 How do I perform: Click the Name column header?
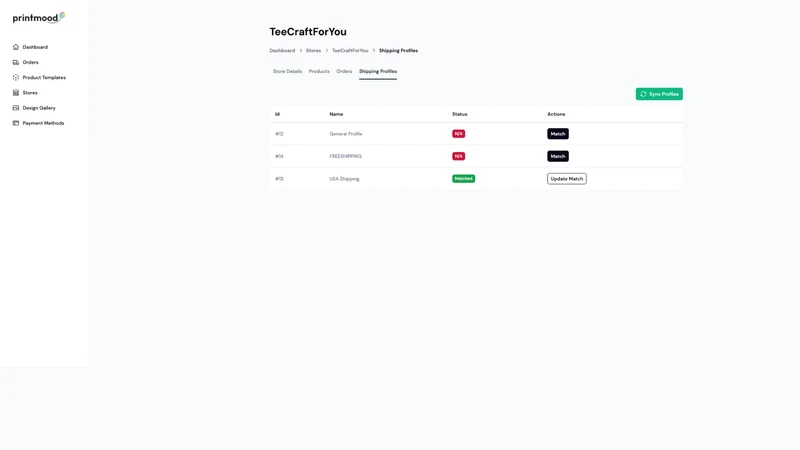tap(336, 114)
